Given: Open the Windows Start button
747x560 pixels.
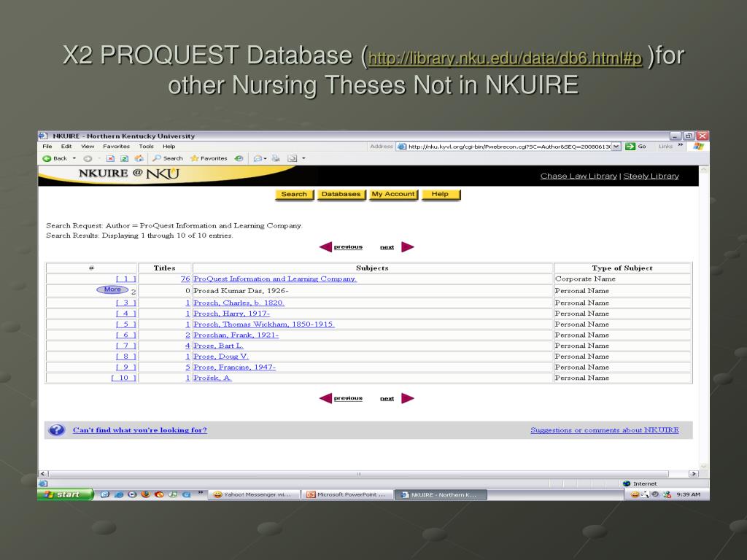Looking at the screenshot, I should 66,494.
